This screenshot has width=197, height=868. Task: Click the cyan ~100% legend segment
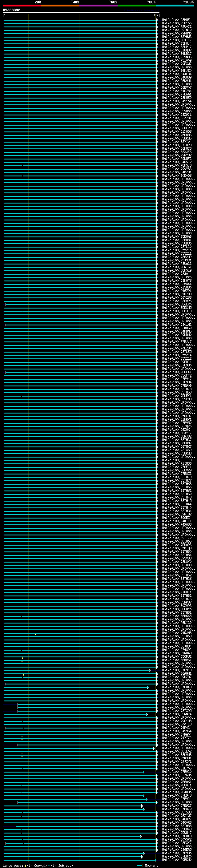pos(175,6)
